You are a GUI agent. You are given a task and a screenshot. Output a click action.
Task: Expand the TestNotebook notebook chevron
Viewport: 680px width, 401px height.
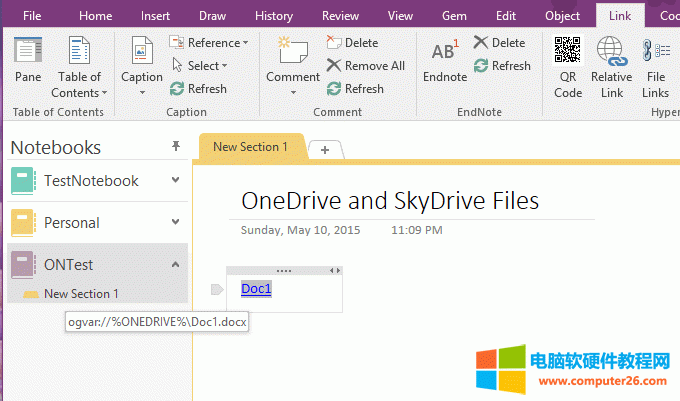pyautogui.click(x=176, y=181)
